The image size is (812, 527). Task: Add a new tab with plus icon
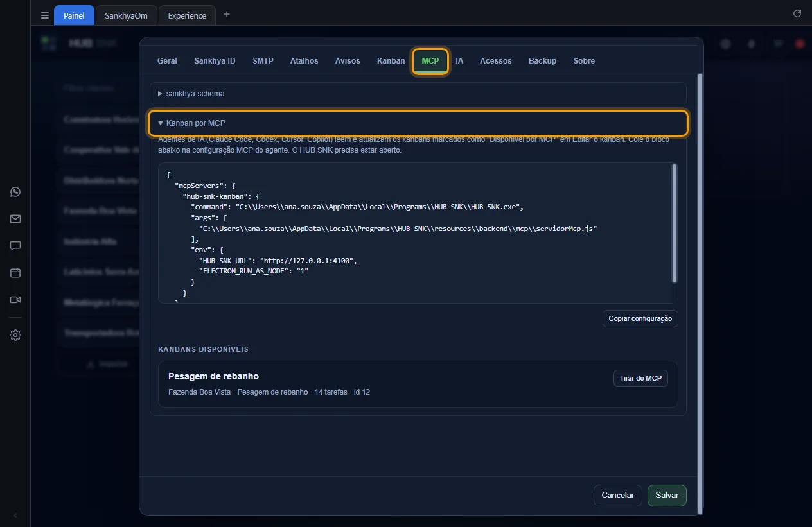pyautogui.click(x=226, y=15)
